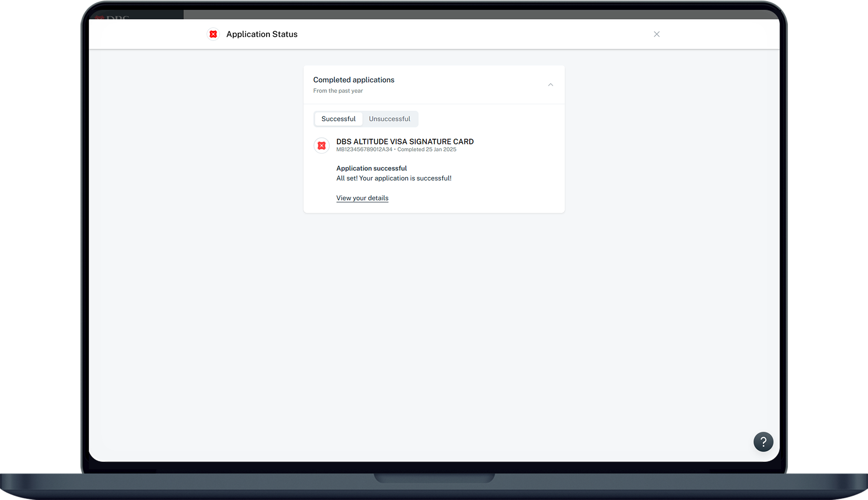Open the View your details link
Viewport: 868px width, 500px height.
tap(362, 198)
